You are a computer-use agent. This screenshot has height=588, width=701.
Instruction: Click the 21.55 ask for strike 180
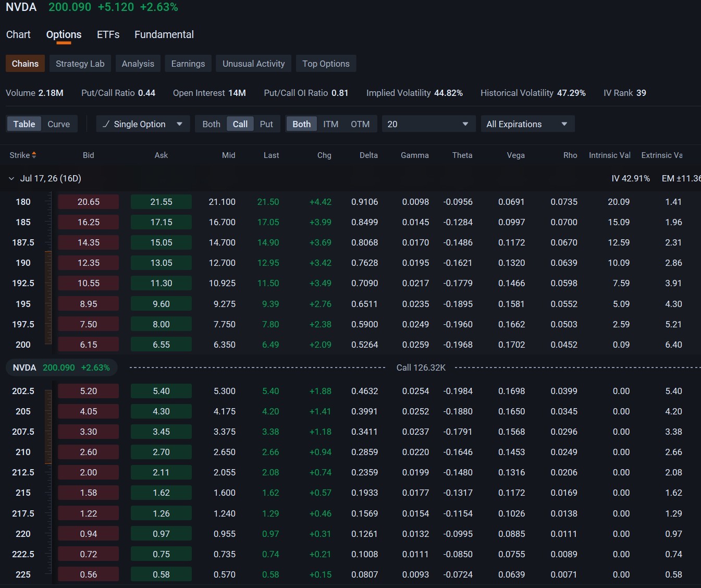(x=162, y=202)
